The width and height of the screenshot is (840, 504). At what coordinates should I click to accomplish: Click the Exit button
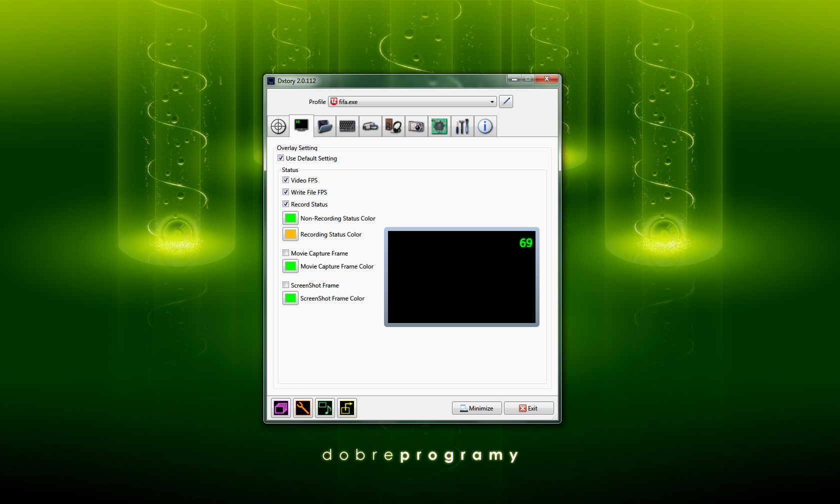529,408
